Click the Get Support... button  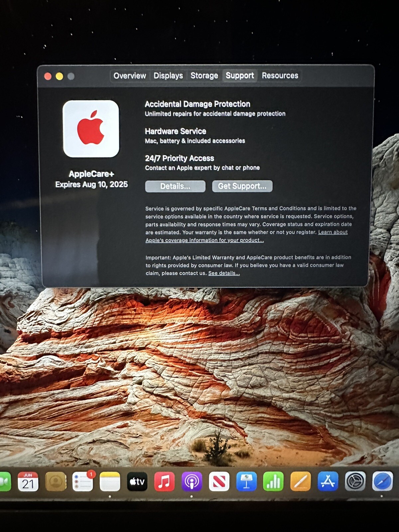(242, 186)
